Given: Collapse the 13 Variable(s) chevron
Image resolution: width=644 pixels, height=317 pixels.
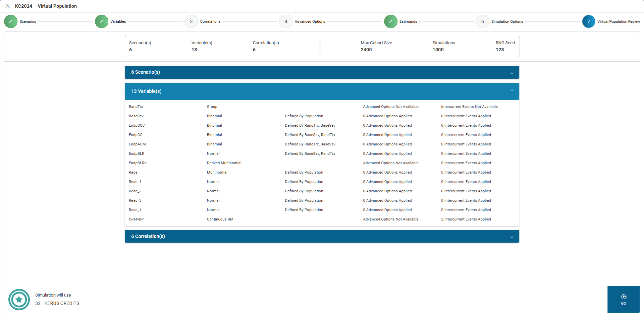Looking at the screenshot, I should (x=512, y=90).
